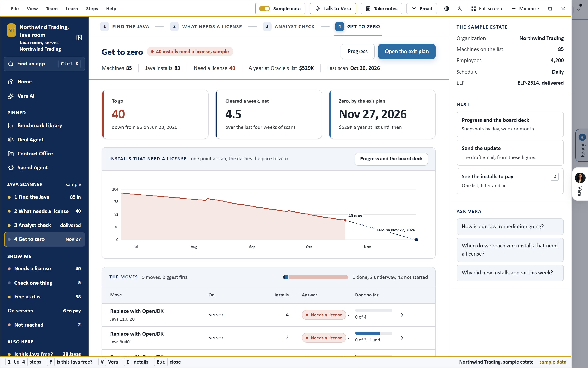
Task: Open Vera AI in the sidebar
Action: click(44, 96)
